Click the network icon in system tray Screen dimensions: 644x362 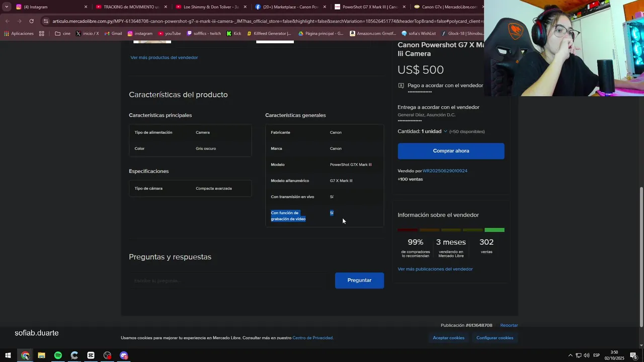(579, 355)
